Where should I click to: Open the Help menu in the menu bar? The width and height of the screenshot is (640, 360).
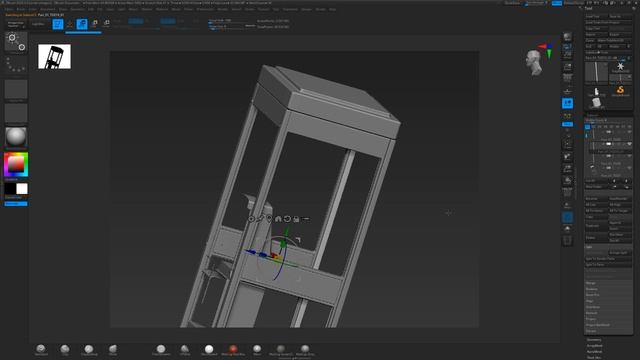(x=333, y=9)
